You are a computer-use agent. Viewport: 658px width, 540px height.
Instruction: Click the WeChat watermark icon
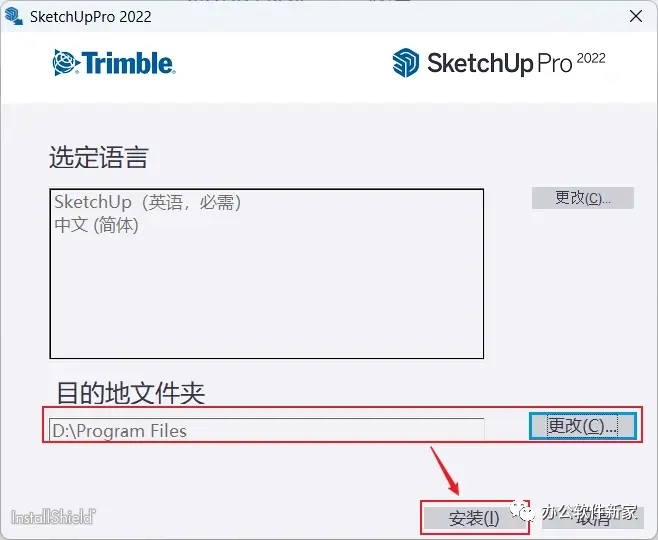pos(522,511)
